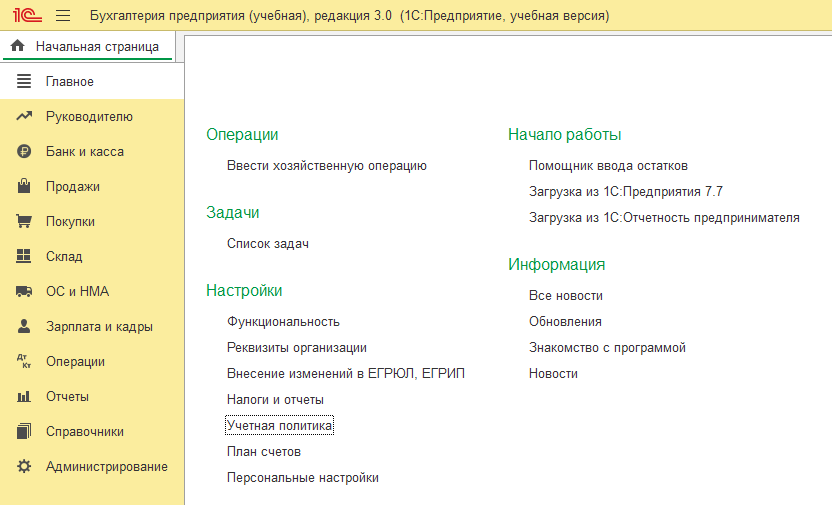Click the Продажи shopping bag icon

click(x=24, y=186)
